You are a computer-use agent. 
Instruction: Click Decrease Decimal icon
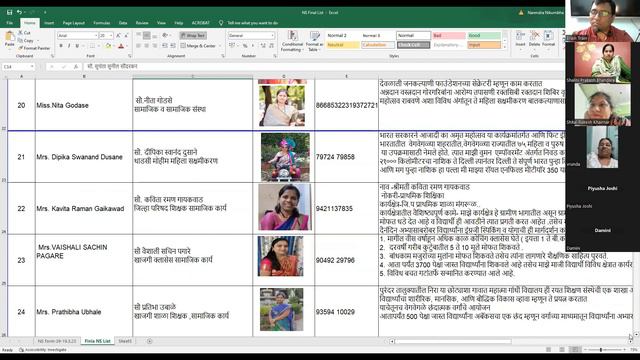pyautogui.click(x=271, y=46)
